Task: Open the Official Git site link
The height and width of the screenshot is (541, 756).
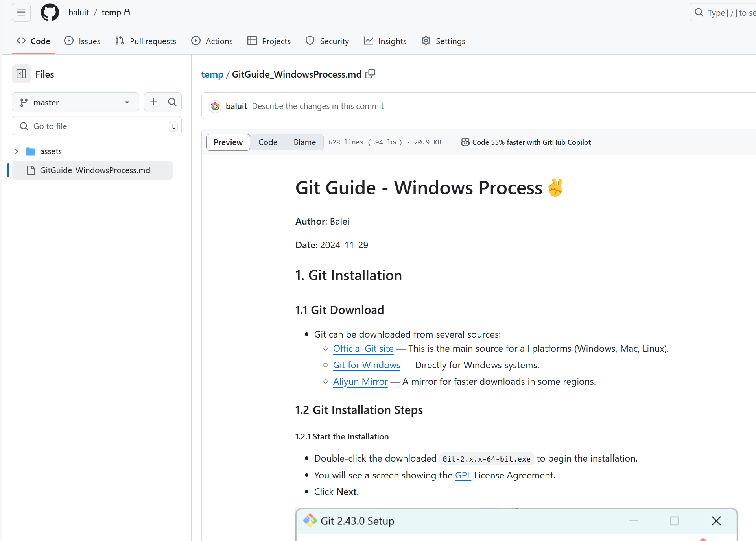Action: click(x=363, y=349)
